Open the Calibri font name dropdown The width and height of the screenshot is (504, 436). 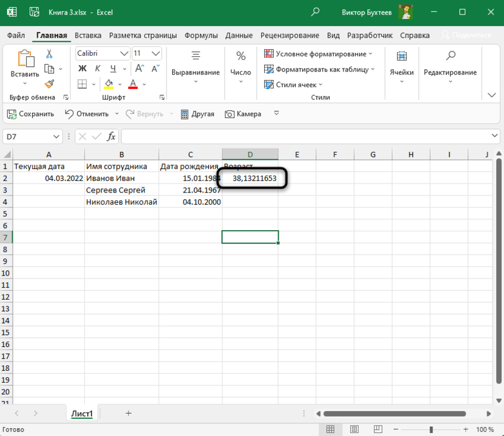(x=124, y=53)
